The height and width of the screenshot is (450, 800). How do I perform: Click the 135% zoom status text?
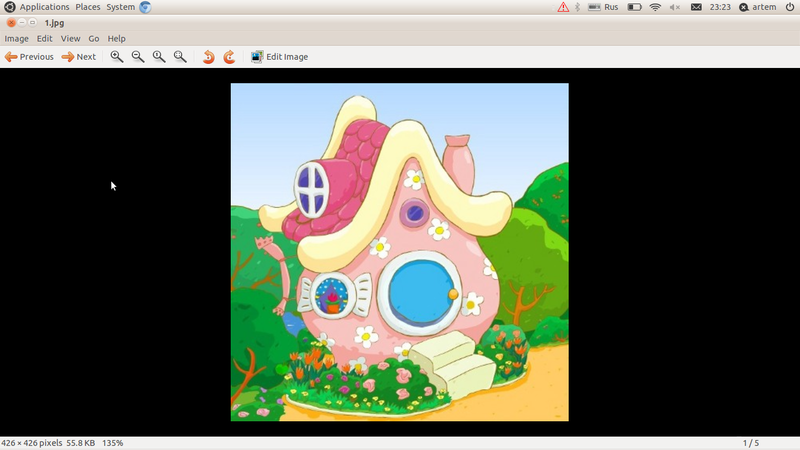click(x=113, y=443)
